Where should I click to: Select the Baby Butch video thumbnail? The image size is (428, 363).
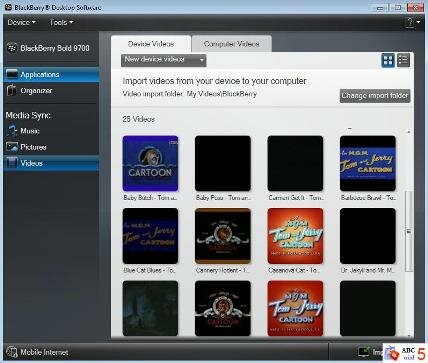150,163
